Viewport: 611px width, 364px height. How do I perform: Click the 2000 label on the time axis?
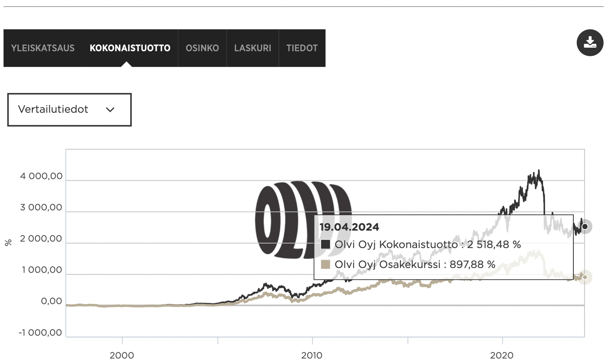point(122,355)
